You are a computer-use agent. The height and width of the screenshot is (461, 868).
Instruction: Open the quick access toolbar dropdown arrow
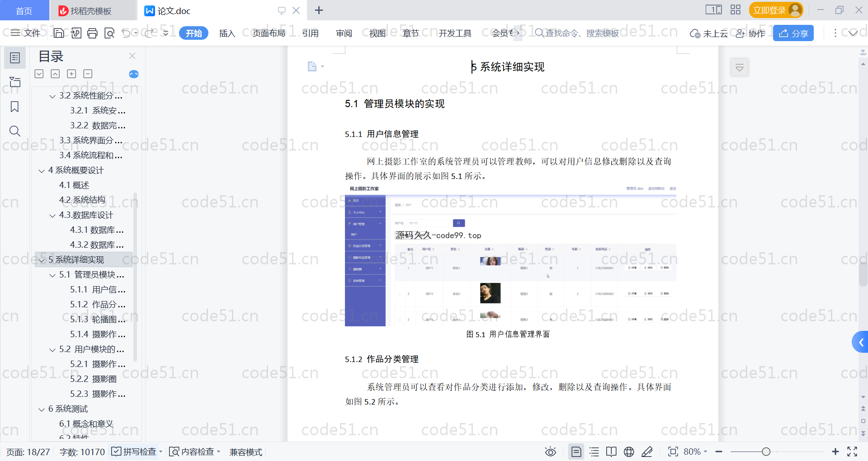[x=166, y=33]
